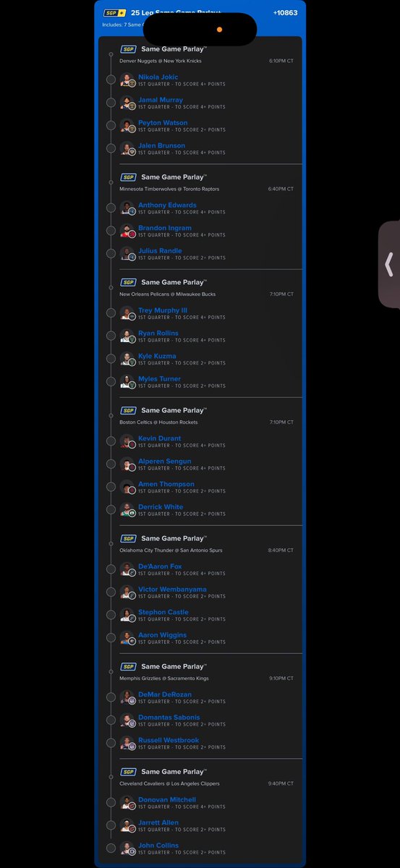The height and width of the screenshot is (868, 400).
Task: Open Victor Wembanyama player link
Action: (172, 590)
